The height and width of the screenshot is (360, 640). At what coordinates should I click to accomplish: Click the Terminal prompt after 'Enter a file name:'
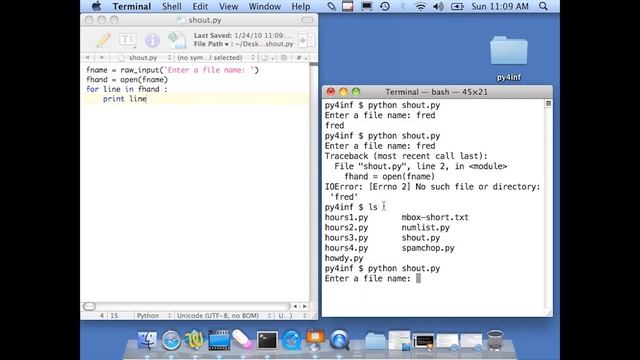[418, 278]
